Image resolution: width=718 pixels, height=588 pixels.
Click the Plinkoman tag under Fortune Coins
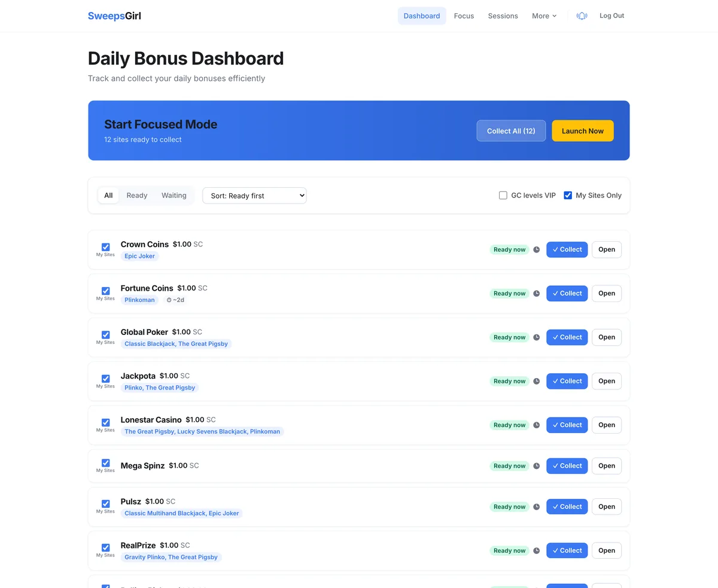pyautogui.click(x=139, y=300)
